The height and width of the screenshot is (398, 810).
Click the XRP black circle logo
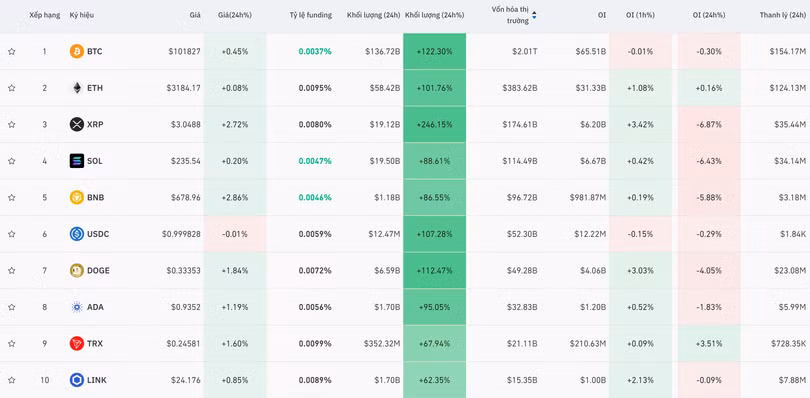pos(76,124)
